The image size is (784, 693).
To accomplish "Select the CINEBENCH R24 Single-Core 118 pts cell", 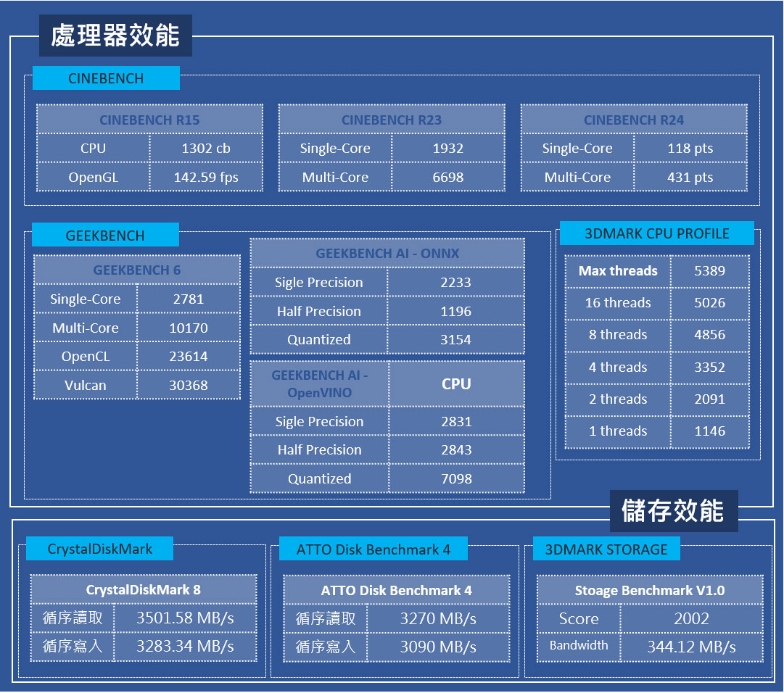I will tap(690, 149).
